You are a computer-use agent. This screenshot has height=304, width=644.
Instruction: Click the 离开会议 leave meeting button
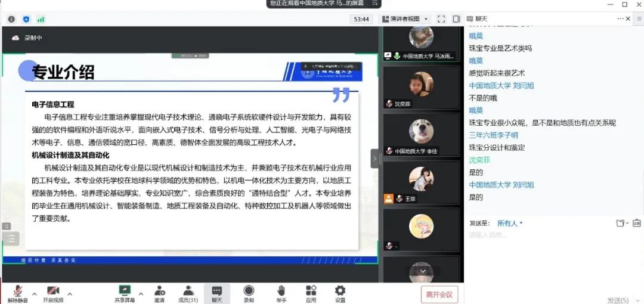439,293
